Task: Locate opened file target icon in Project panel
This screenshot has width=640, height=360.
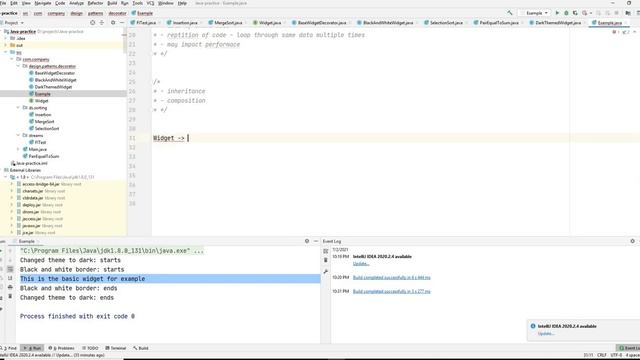Action: 93,23
